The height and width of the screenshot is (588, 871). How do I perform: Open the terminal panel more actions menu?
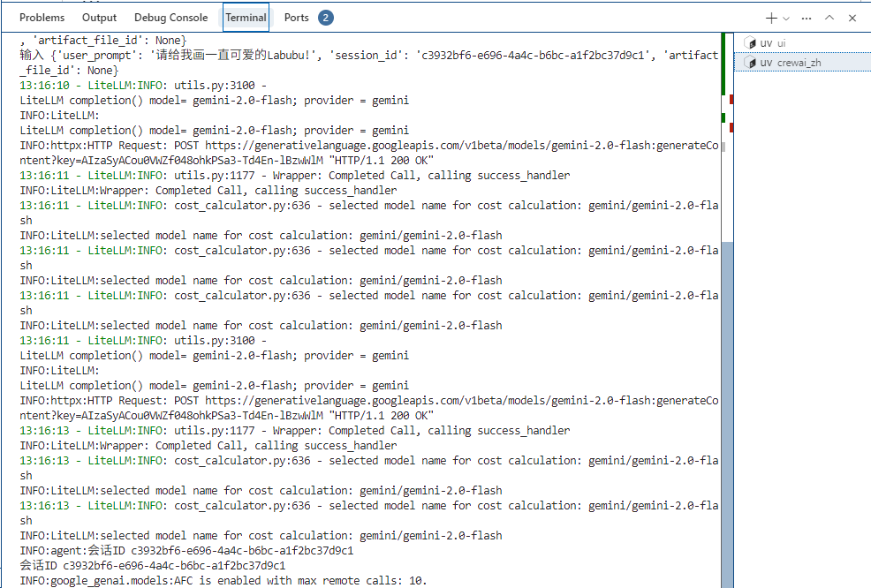(807, 18)
